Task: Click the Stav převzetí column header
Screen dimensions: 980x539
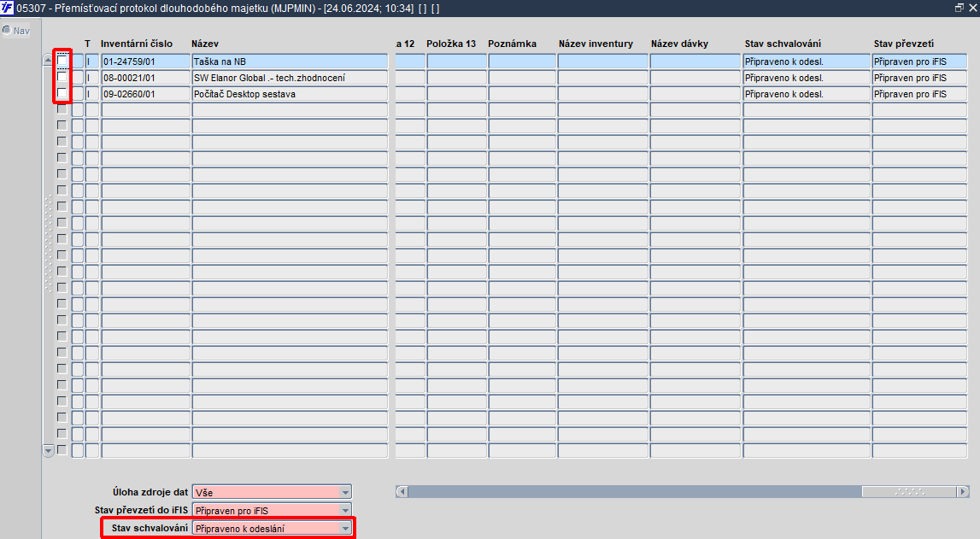Action: click(904, 44)
